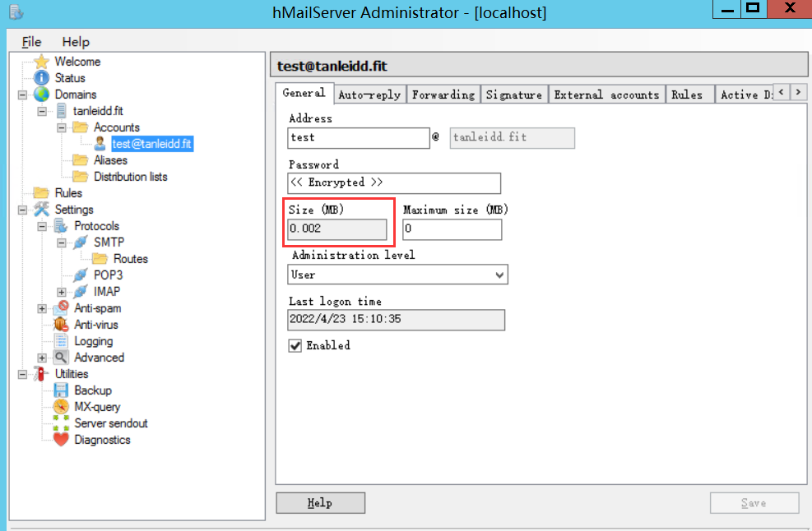The width and height of the screenshot is (812, 531).
Task: Expand the Advanced node
Action: [x=42, y=358]
